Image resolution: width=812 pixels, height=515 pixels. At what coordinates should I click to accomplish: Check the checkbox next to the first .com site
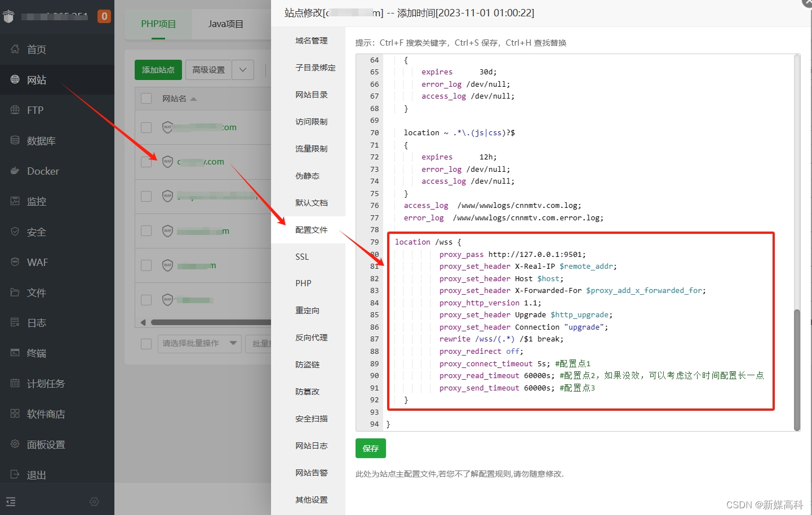click(x=146, y=127)
